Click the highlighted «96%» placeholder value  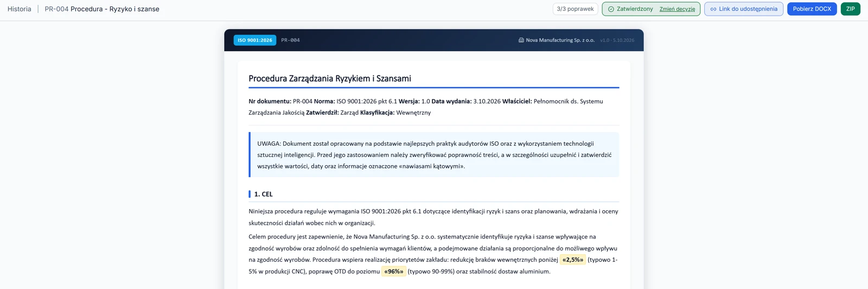[394, 271]
